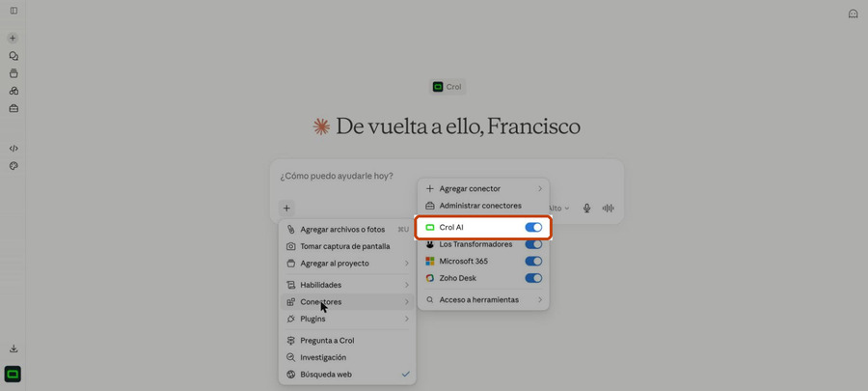Expand chevron next to Acceso a herramientas
The image size is (868, 391).
click(x=539, y=299)
